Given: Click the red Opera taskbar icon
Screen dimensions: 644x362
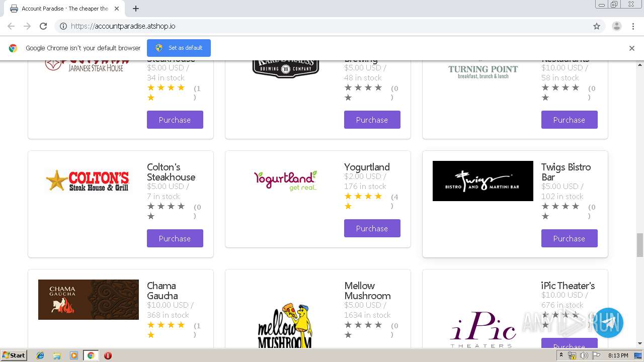Looking at the screenshot, I should tap(108, 355).
